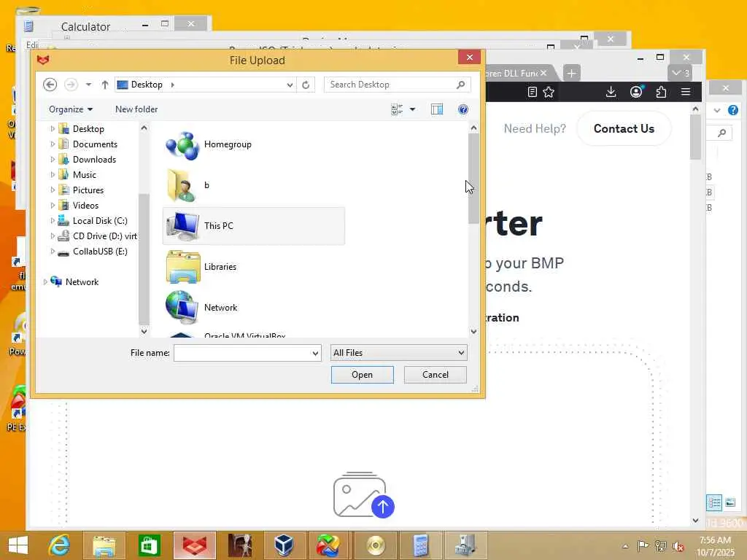Open browser reader view icon

click(533, 92)
